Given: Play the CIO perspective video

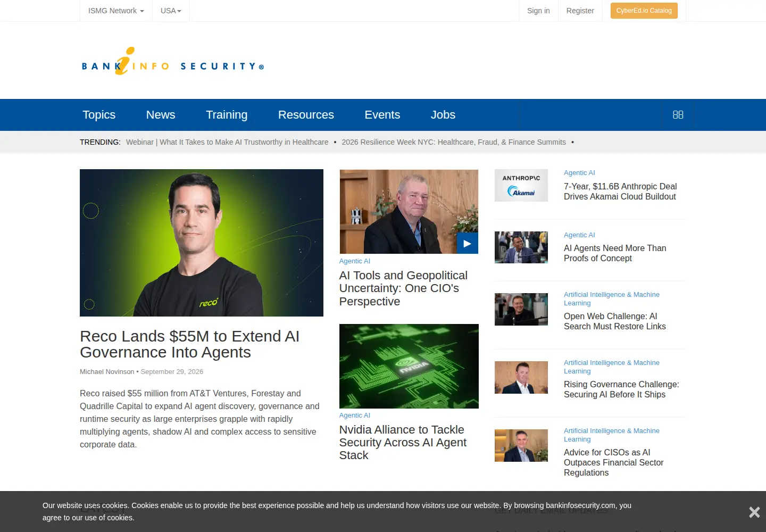Looking at the screenshot, I should (467, 243).
